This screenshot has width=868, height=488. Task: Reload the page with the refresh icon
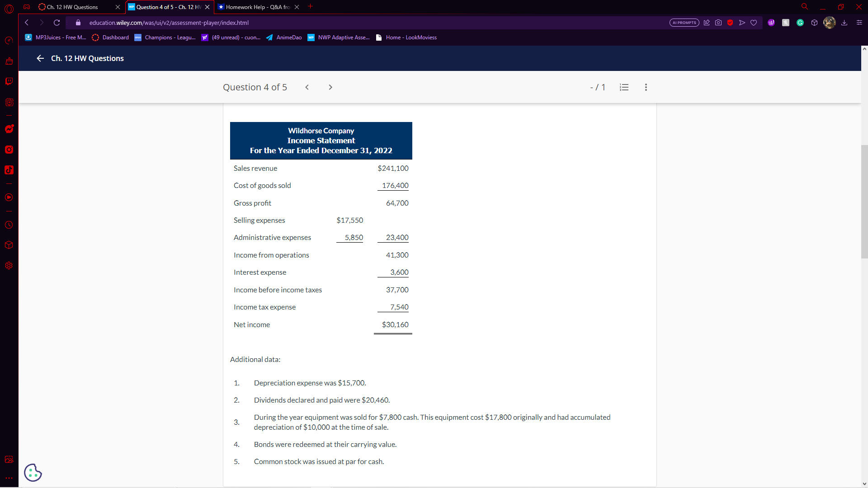pyautogui.click(x=57, y=23)
